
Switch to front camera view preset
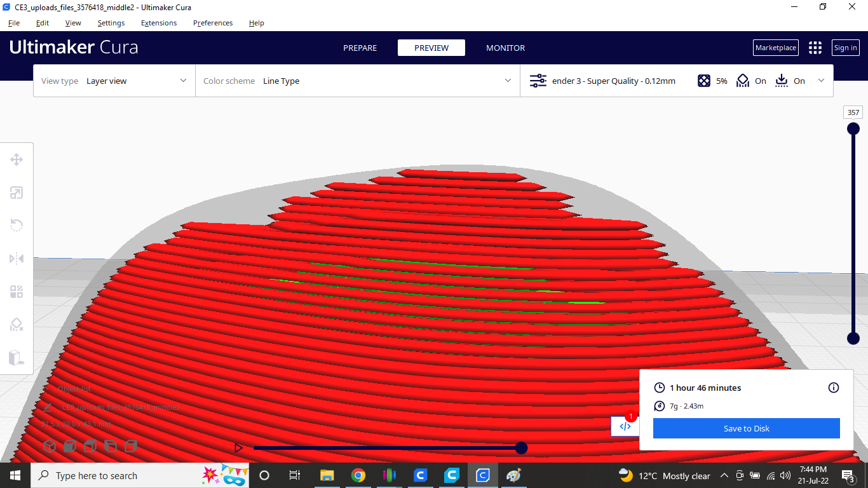70,446
